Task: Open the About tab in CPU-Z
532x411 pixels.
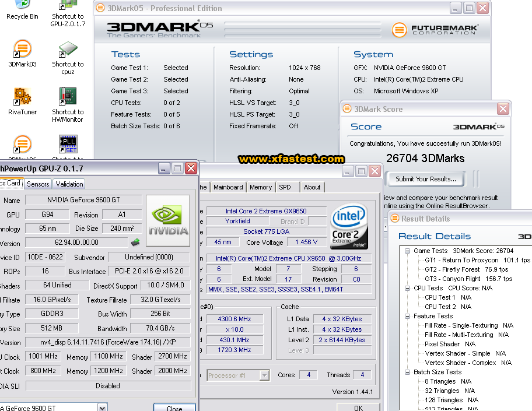Action: 312,187
